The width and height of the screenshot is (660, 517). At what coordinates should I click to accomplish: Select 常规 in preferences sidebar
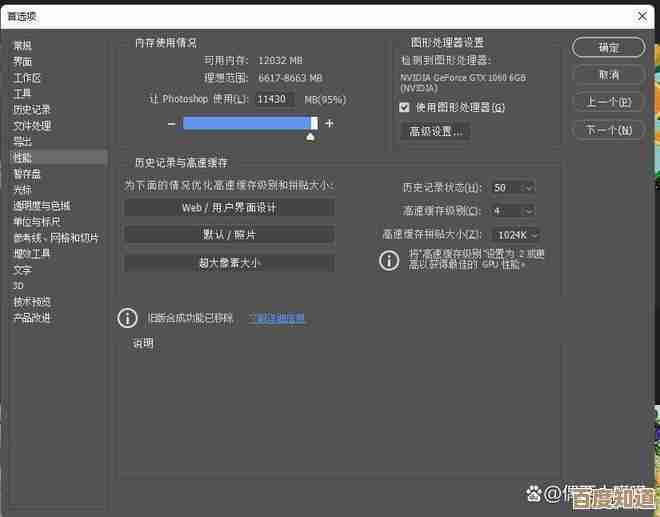[23, 45]
